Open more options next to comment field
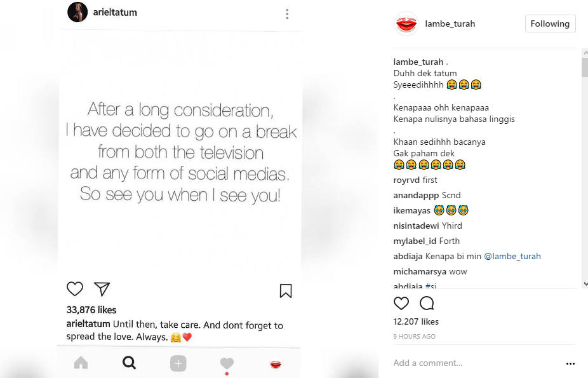The image size is (588, 378). [x=570, y=363]
